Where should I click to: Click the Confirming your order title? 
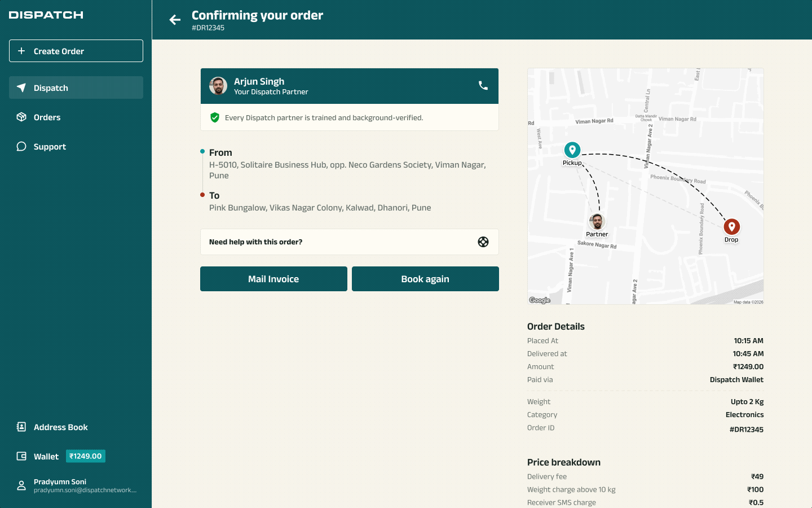click(x=257, y=15)
